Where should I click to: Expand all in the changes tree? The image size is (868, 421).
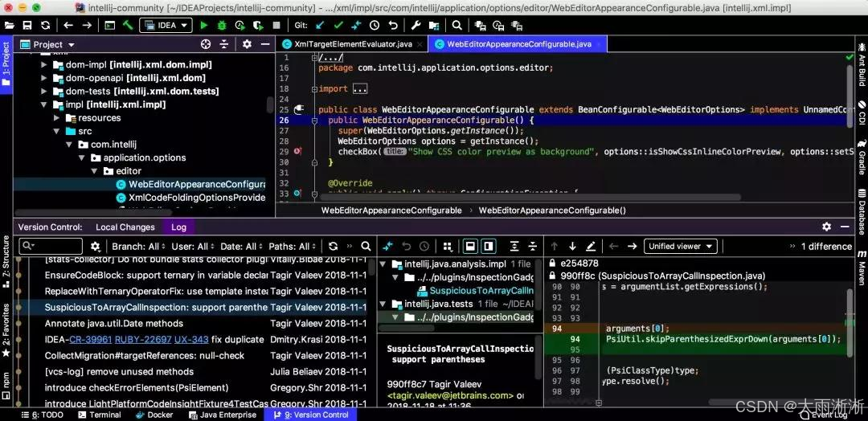[514, 246]
